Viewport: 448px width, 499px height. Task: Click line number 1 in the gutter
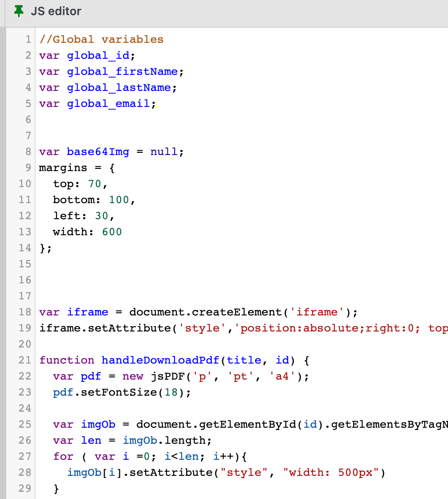click(x=28, y=40)
